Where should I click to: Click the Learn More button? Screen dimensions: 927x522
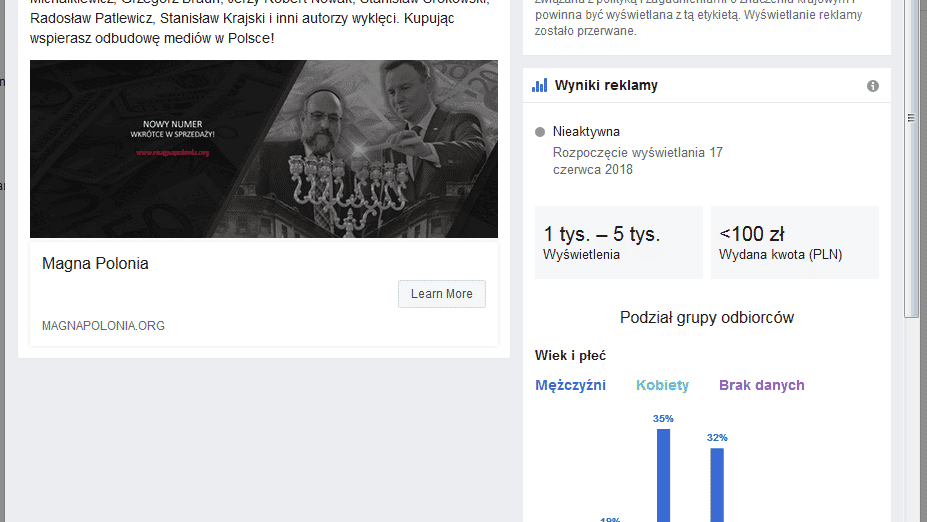pos(442,294)
